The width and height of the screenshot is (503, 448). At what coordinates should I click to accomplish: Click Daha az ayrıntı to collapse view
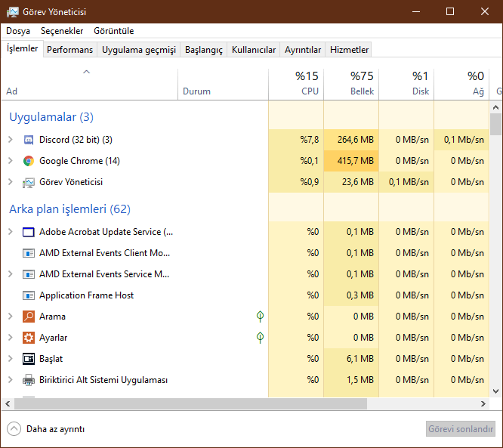(x=45, y=429)
